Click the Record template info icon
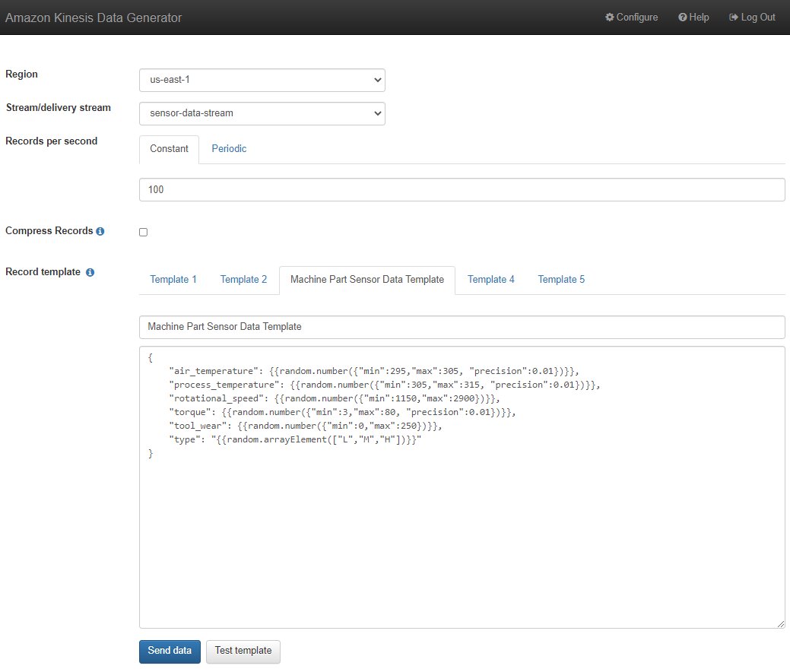Screen dimensions: 790x672 tap(90, 273)
